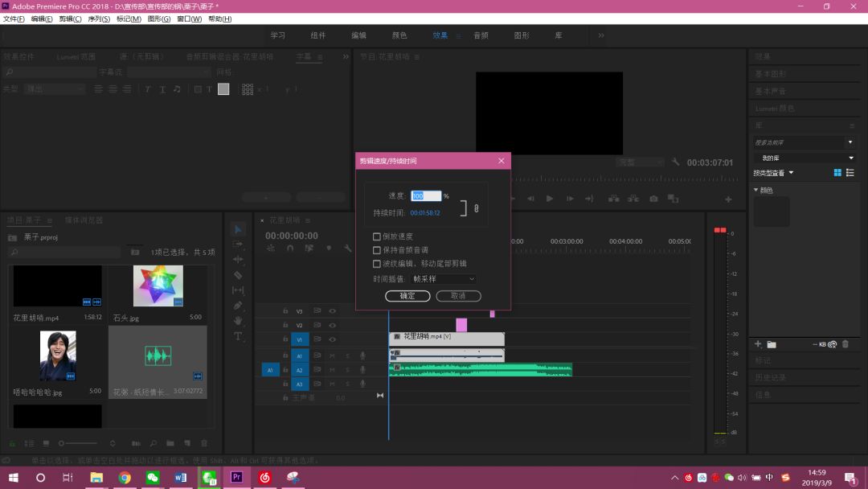Check the 倒放速度 checkbox
This screenshot has height=489, width=868.
click(376, 236)
